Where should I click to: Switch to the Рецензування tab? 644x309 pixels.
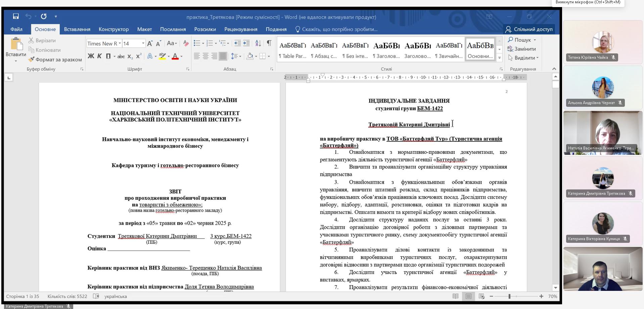click(x=241, y=29)
